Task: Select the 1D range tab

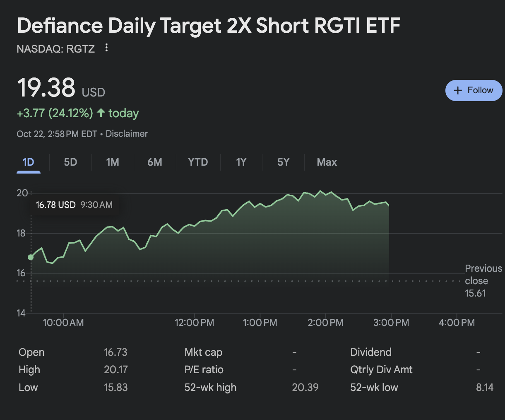Action: (x=28, y=162)
